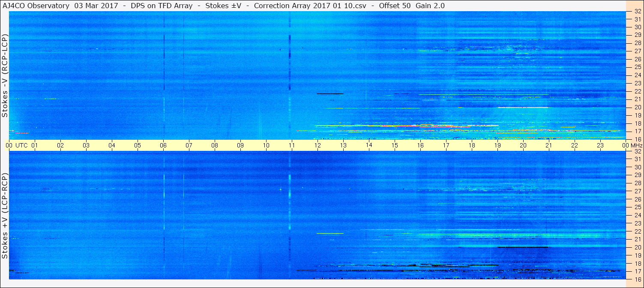Viewport: 644px width, 288px height.
Task: Select the 19 UTC hour label
Action: tap(497, 145)
